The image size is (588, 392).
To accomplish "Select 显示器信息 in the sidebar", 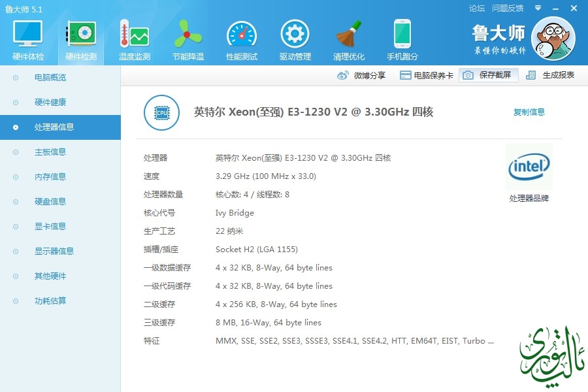I will coord(60,251).
